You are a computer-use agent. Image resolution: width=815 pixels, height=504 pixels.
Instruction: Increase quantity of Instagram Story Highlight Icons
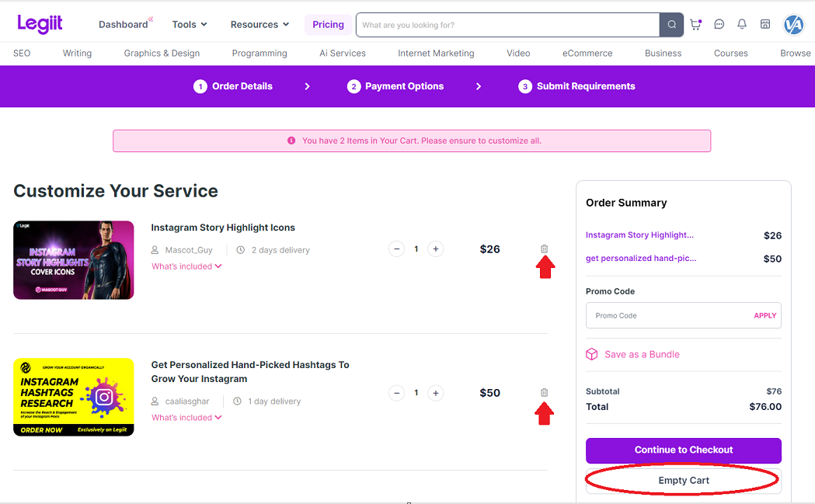pos(436,249)
